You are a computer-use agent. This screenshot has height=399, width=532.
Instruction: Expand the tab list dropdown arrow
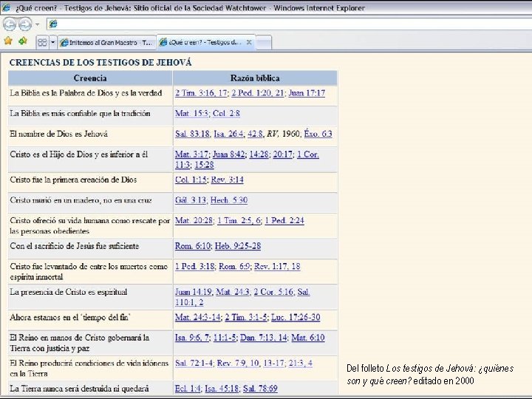(53, 42)
